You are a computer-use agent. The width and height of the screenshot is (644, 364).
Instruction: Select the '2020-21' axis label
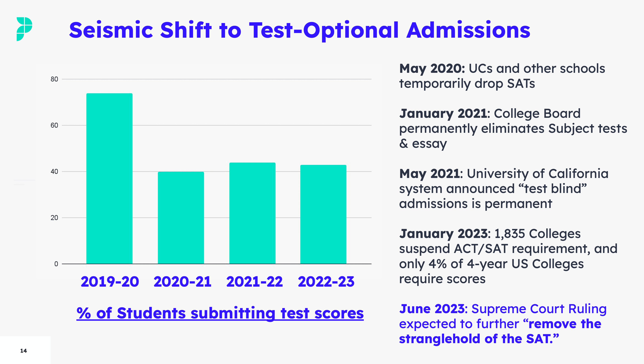(182, 282)
